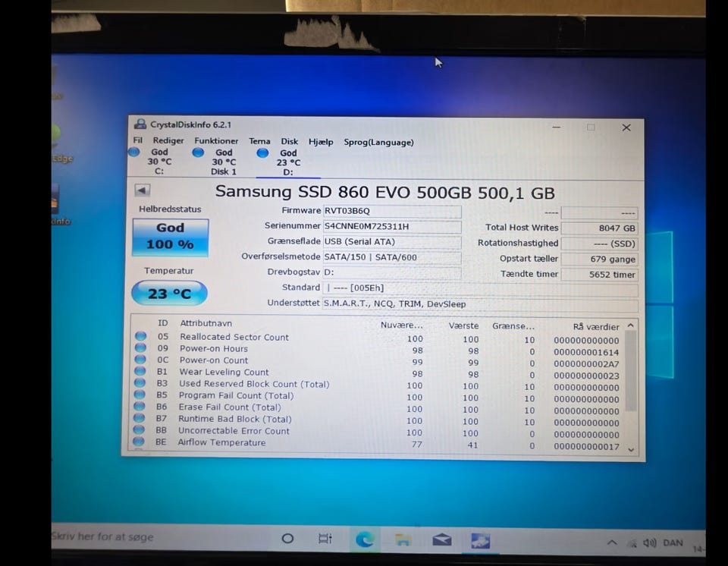The image size is (728, 566).
Task: Click the CrystalDiskInfo title bar icon
Action: coord(140,124)
